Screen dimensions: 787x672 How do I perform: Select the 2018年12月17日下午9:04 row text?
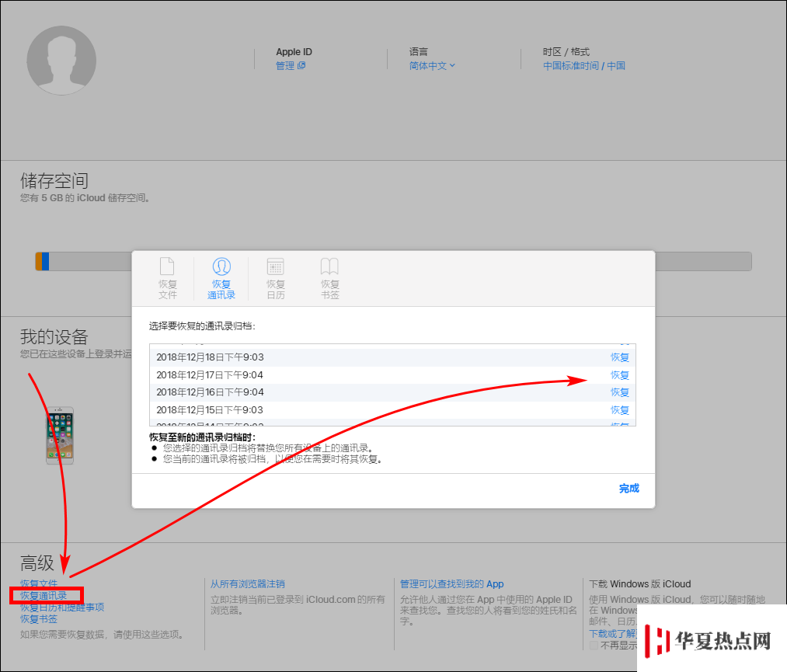click(x=210, y=375)
